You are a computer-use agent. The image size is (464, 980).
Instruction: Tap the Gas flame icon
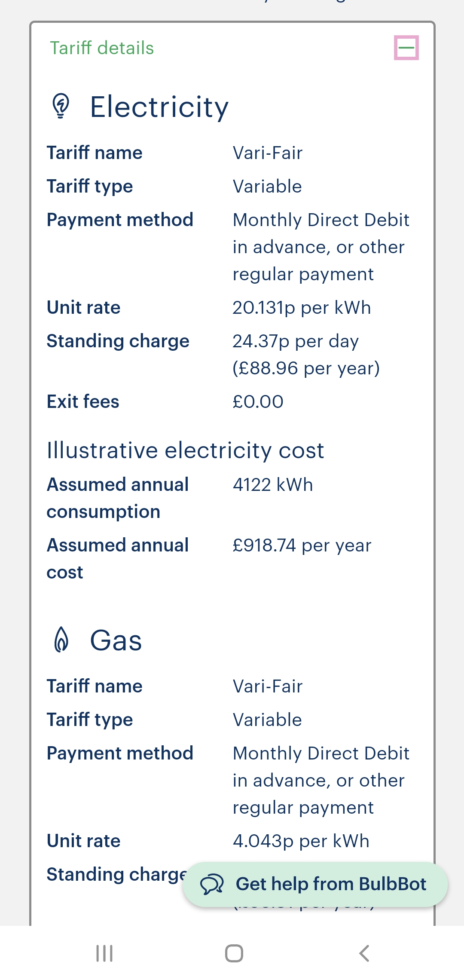point(61,640)
